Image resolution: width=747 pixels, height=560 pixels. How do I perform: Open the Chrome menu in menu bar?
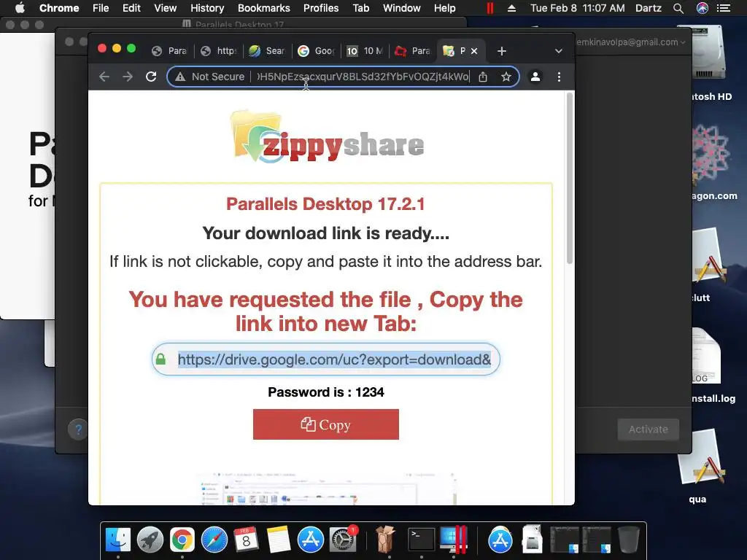pos(59,8)
